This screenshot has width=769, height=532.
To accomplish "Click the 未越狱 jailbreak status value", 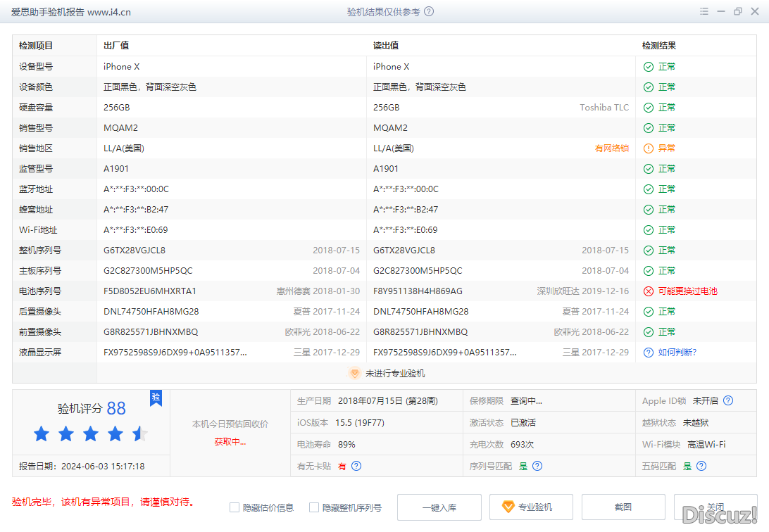I will (696, 423).
